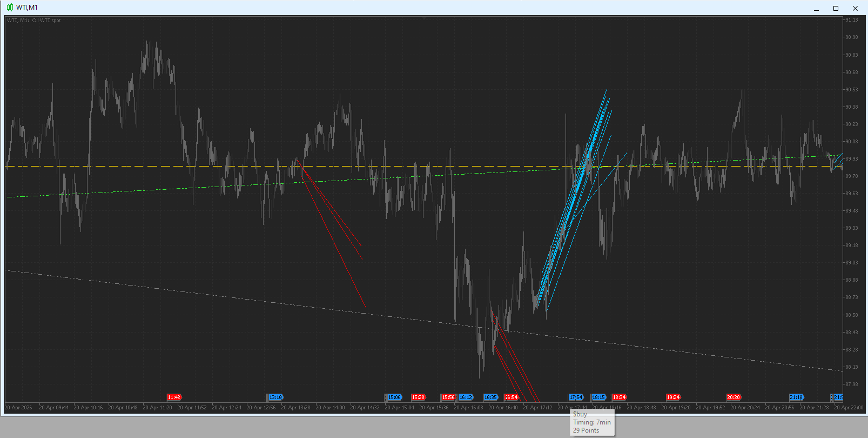Select the blue 16:12 marker

(466, 397)
